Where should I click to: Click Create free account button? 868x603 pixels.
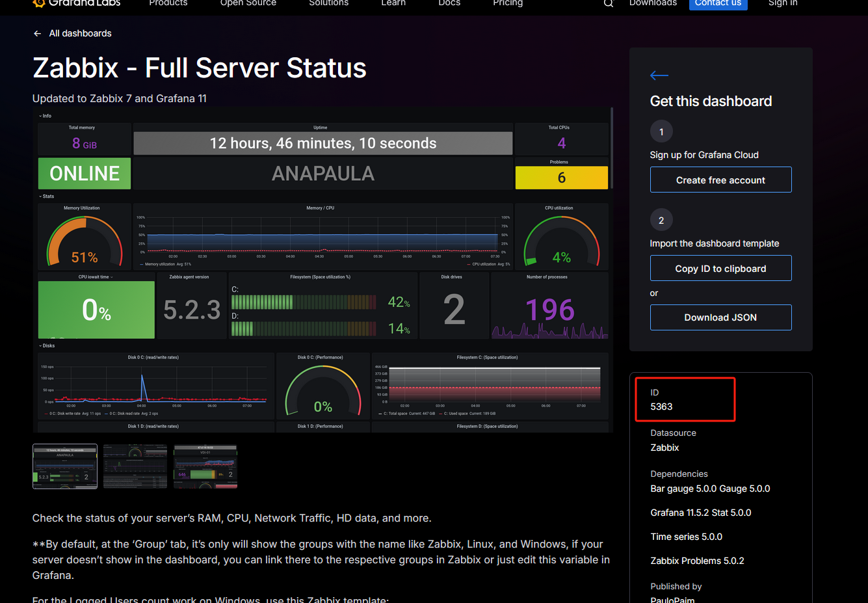[721, 180]
